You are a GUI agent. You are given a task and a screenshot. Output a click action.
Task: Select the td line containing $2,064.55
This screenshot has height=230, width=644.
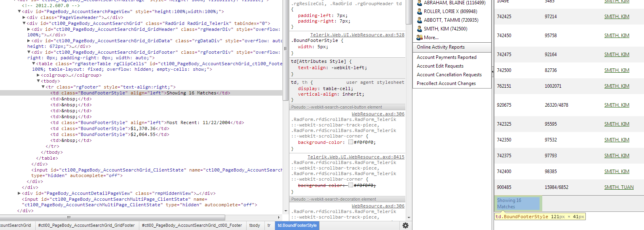110,134
